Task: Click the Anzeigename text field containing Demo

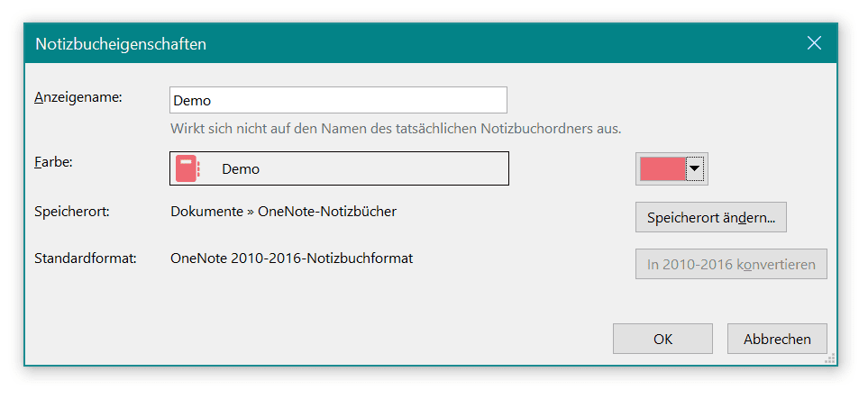Action: tap(338, 100)
